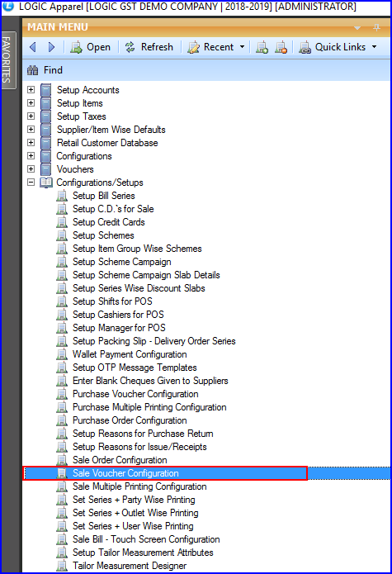The image size is (392, 574).
Task: Expand the Setup Taxes node
Action: click(x=31, y=116)
